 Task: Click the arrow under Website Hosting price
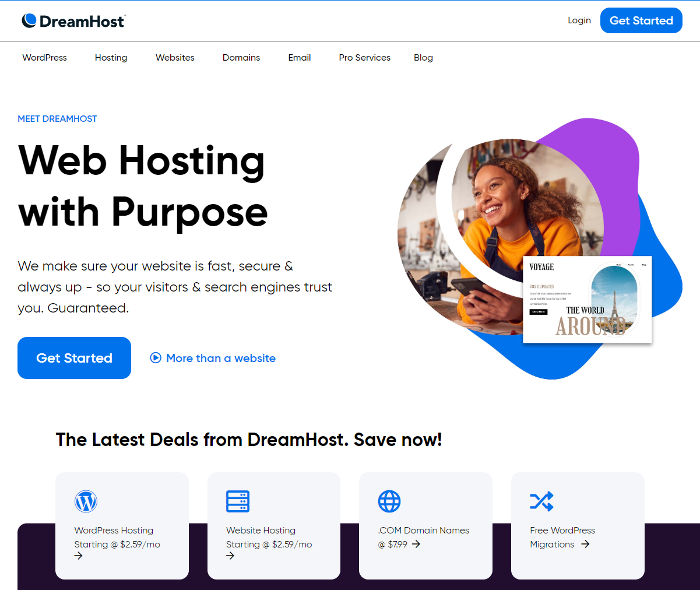tap(230, 556)
